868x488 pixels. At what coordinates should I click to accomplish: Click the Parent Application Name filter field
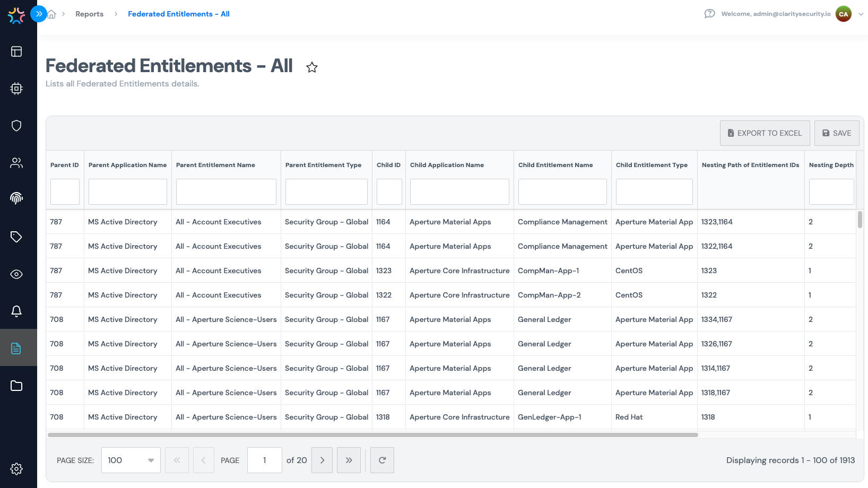[x=127, y=191]
